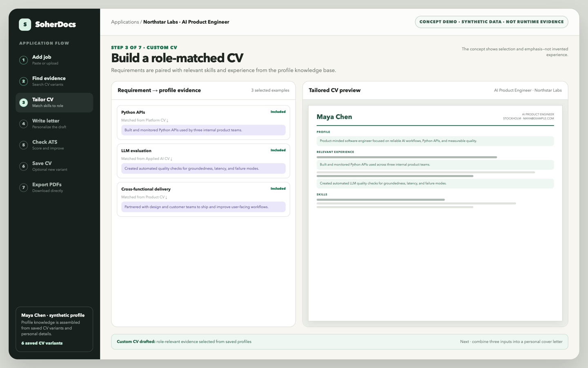Click the 3 selected examples label

270,90
